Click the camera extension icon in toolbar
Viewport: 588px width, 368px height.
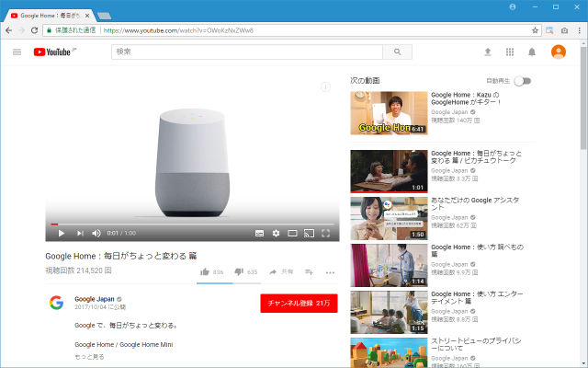tap(564, 30)
